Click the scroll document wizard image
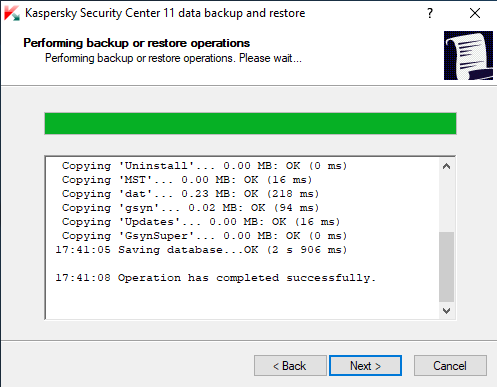 point(468,55)
